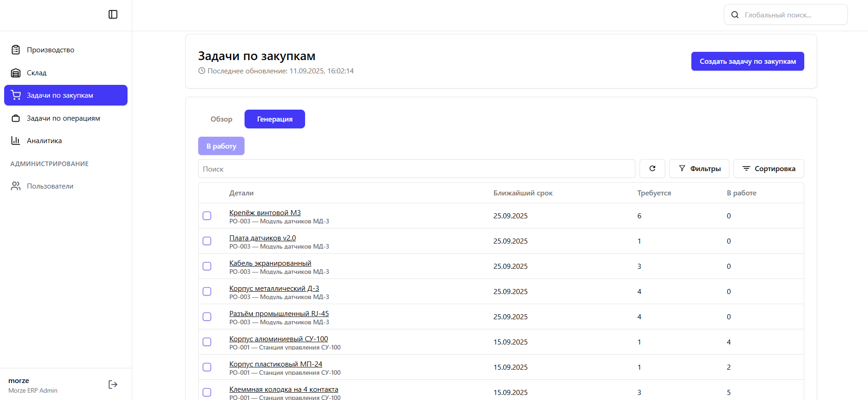Click the Поиск input above the table
The image size is (868, 400).
click(416, 169)
